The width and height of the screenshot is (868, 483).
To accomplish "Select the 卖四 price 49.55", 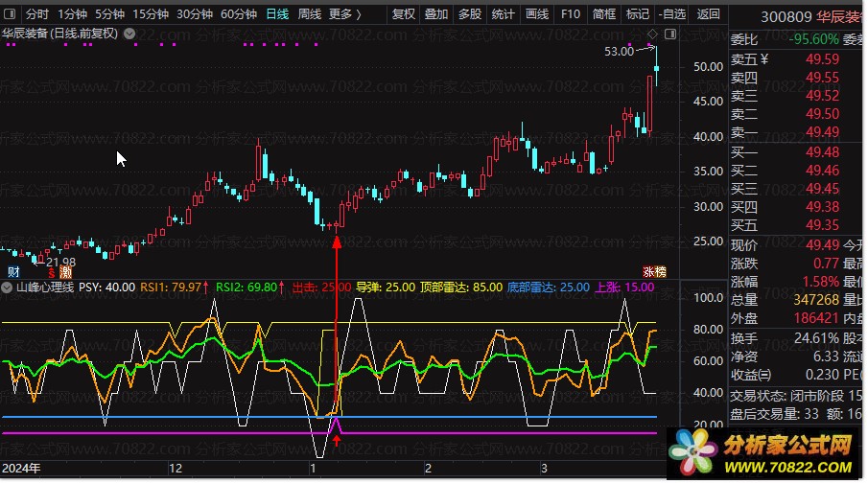I will pos(822,78).
